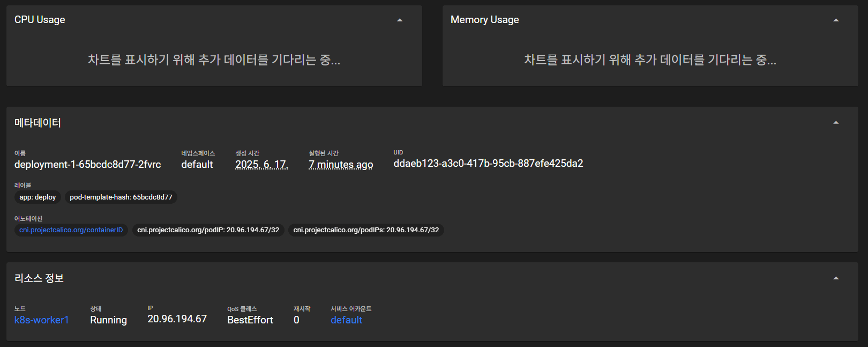Open the cni.projectcalico.org/containerID annotation
Screen dimensions: 868x347
pyautogui.click(x=71, y=230)
